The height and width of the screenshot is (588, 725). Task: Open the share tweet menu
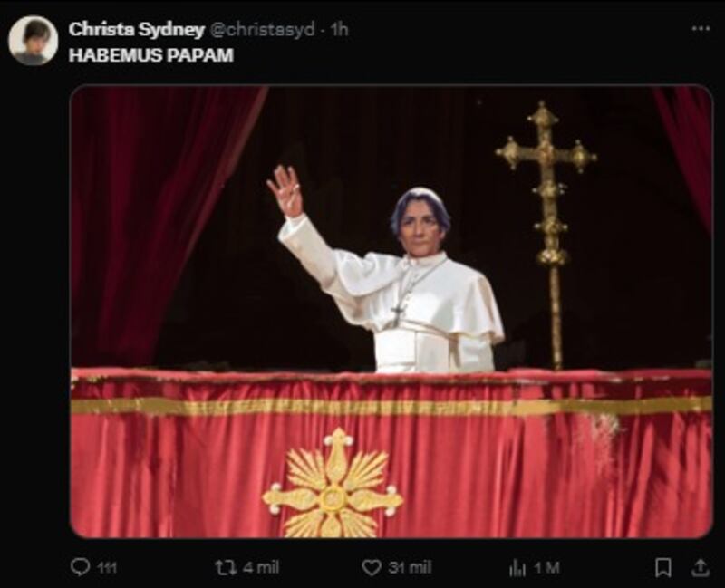tap(700, 567)
